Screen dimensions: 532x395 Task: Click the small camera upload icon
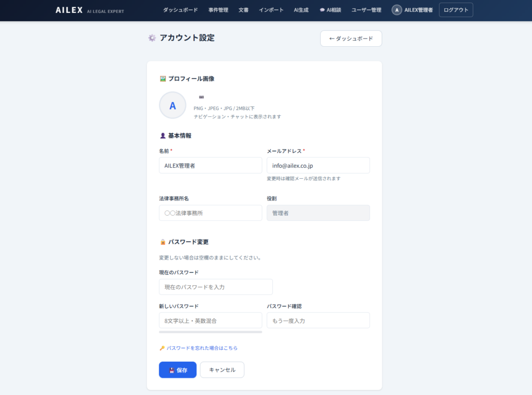[202, 97]
